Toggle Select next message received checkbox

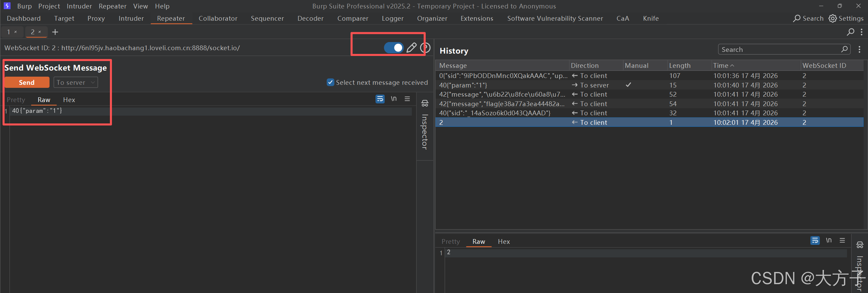coord(330,82)
